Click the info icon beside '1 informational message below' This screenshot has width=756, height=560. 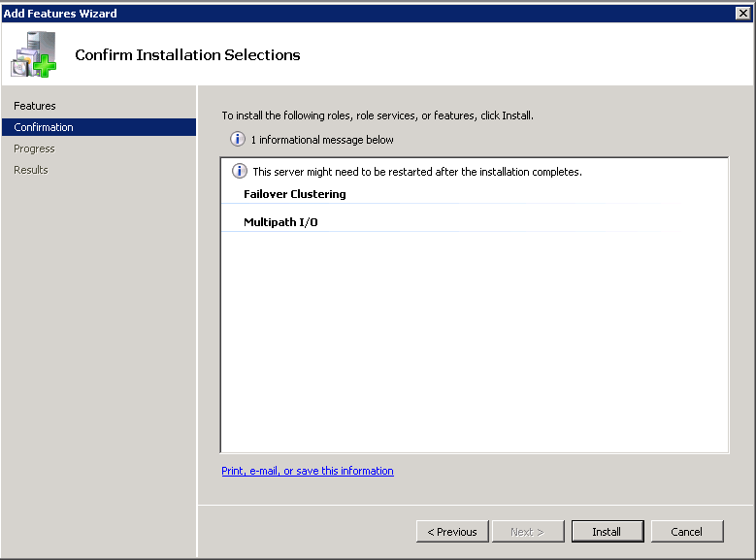click(x=238, y=140)
